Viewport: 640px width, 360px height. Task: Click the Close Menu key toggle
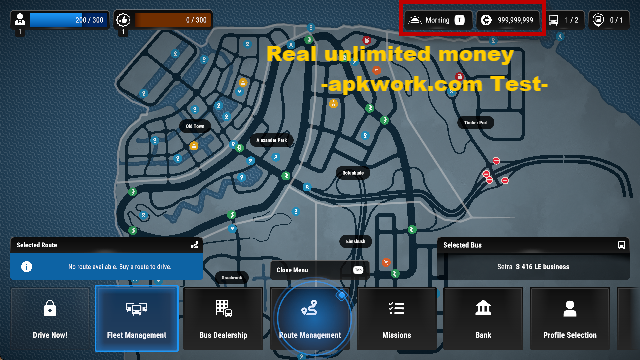358,270
